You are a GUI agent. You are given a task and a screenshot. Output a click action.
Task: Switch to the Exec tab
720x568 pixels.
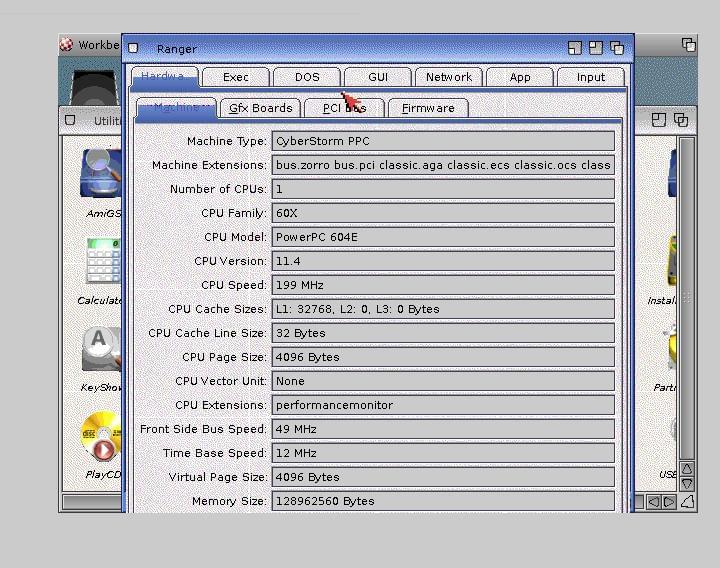point(236,77)
